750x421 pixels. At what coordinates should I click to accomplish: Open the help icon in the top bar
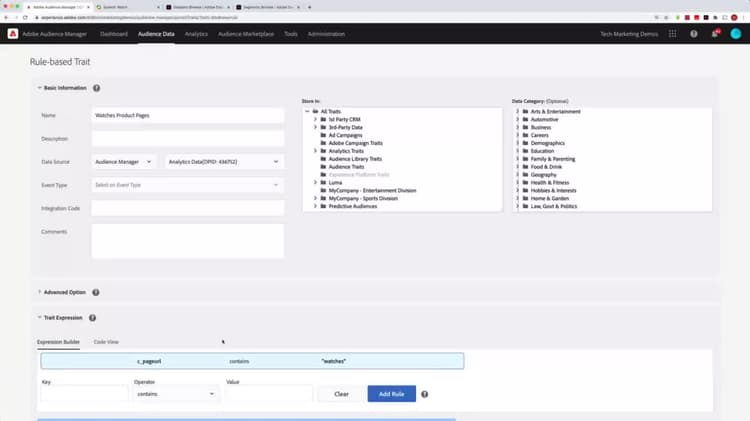pyautogui.click(x=694, y=34)
